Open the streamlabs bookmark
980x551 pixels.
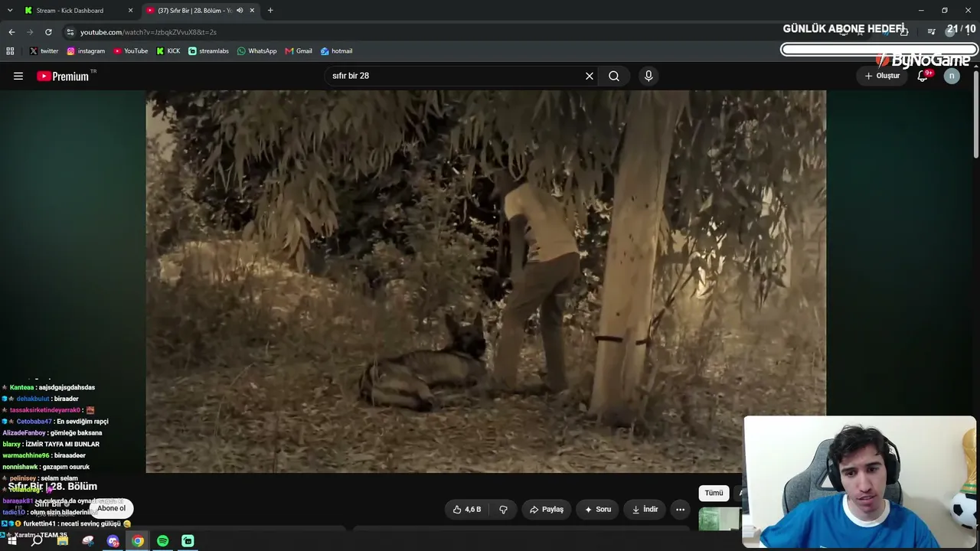[208, 51]
